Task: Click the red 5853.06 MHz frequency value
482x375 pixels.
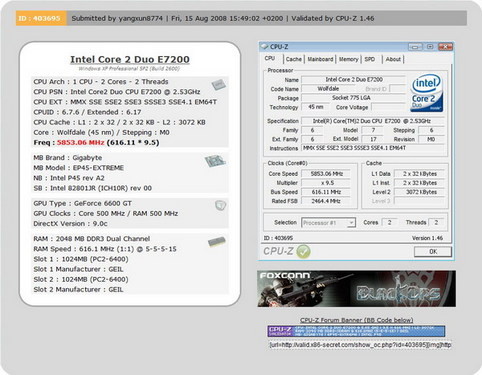Action: tap(81, 143)
